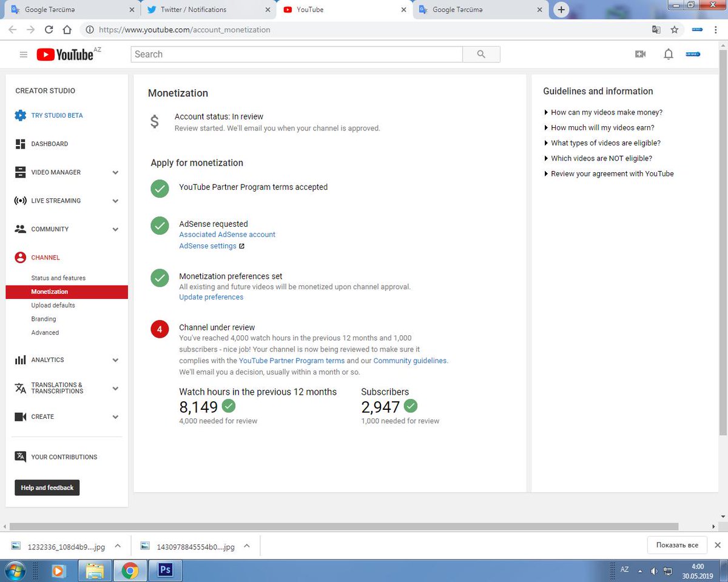Click the AdSense settings external link icon
This screenshot has height=582, width=728.
(241, 246)
